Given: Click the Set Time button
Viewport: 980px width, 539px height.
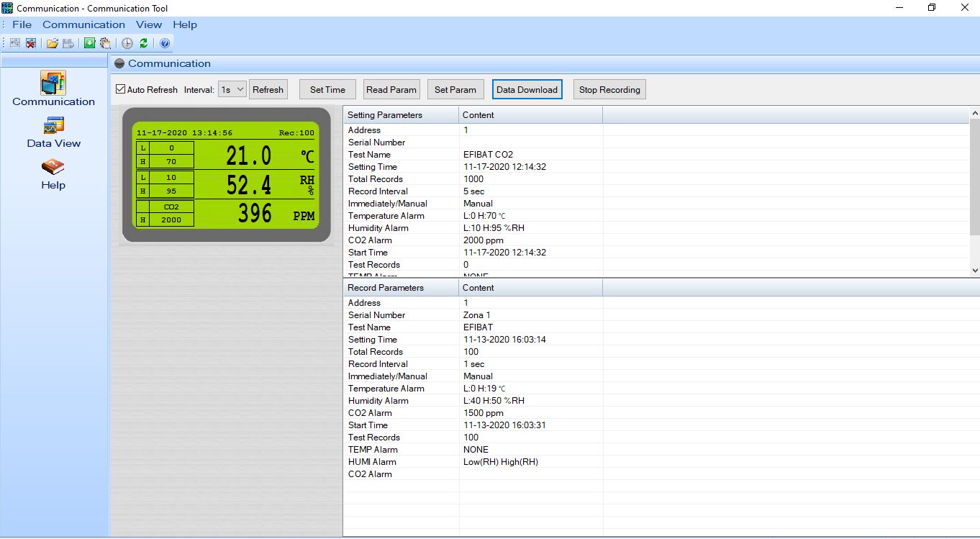Looking at the screenshot, I should (327, 89).
